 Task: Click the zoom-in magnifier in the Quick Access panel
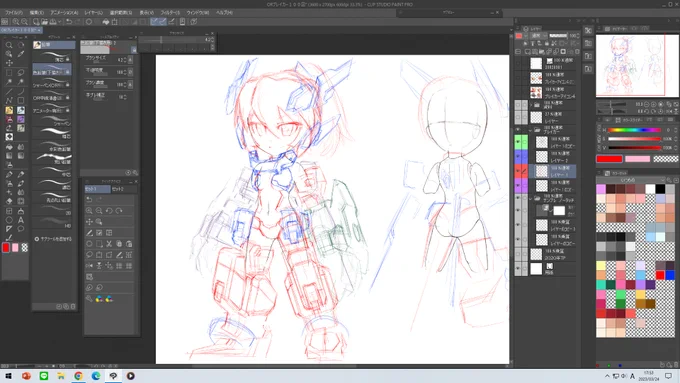[x=89, y=211]
